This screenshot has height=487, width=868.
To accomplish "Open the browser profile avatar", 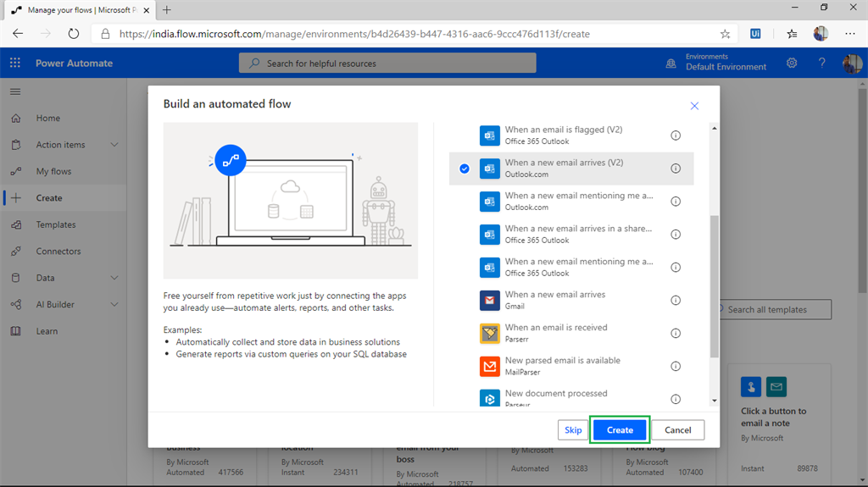I will click(821, 34).
